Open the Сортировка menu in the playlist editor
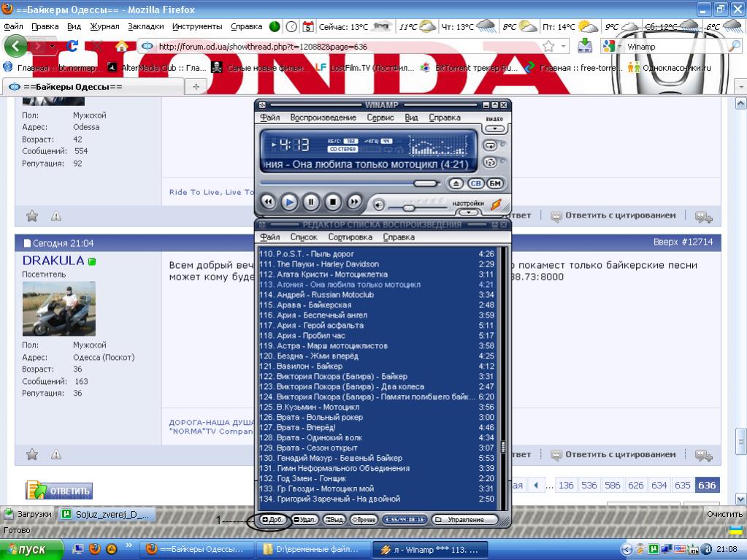The width and height of the screenshot is (747, 560). click(x=350, y=237)
